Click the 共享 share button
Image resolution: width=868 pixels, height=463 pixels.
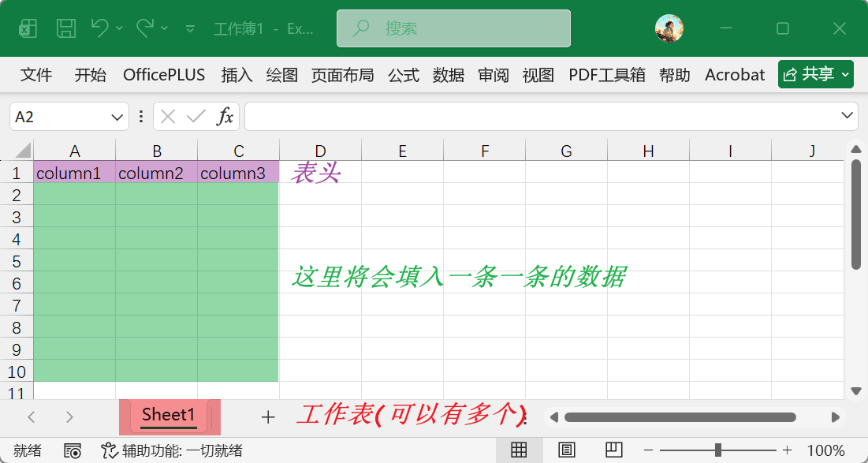point(815,75)
